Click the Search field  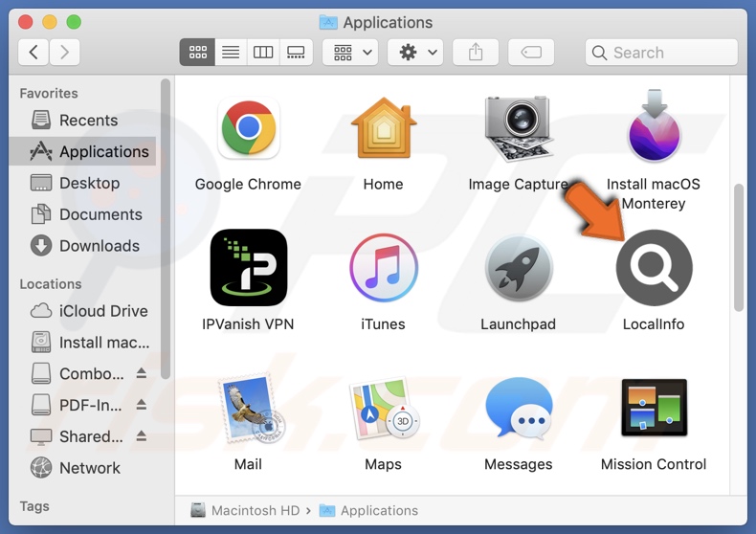[x=661, y=52]
